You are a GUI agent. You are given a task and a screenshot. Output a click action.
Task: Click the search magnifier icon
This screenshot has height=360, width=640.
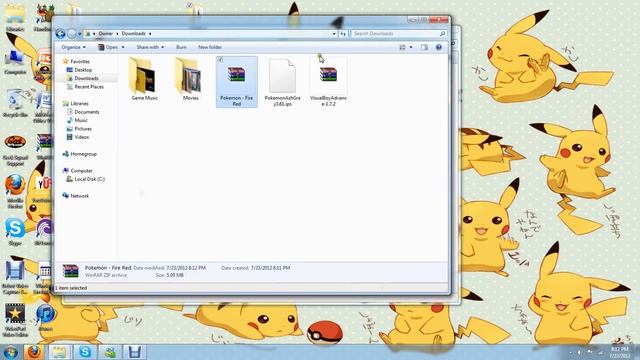pyautogui.click(x=442, y=33)
